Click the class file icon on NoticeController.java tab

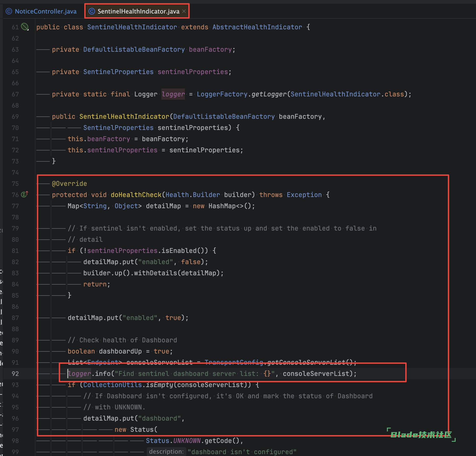pos(9,11)
